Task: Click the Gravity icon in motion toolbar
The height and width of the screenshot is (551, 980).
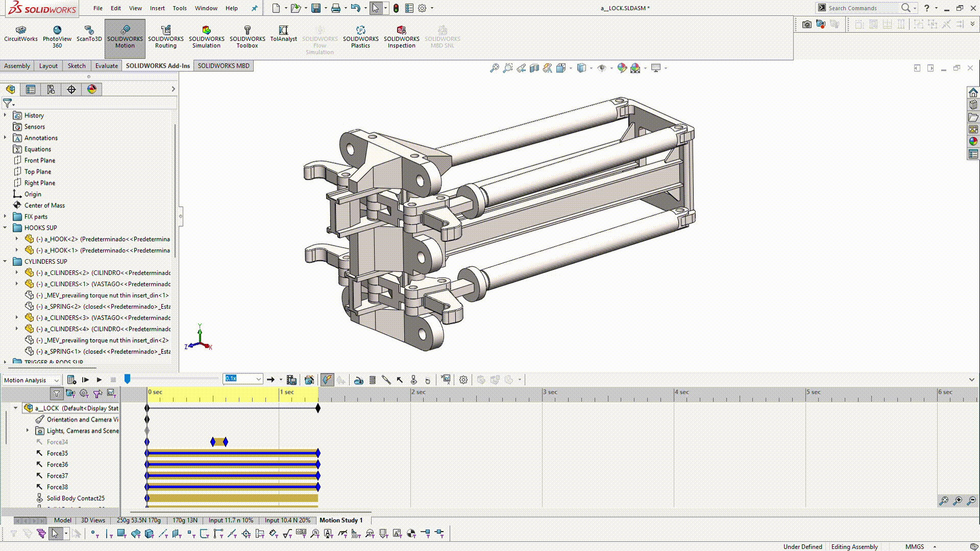Action: [428, 380]
